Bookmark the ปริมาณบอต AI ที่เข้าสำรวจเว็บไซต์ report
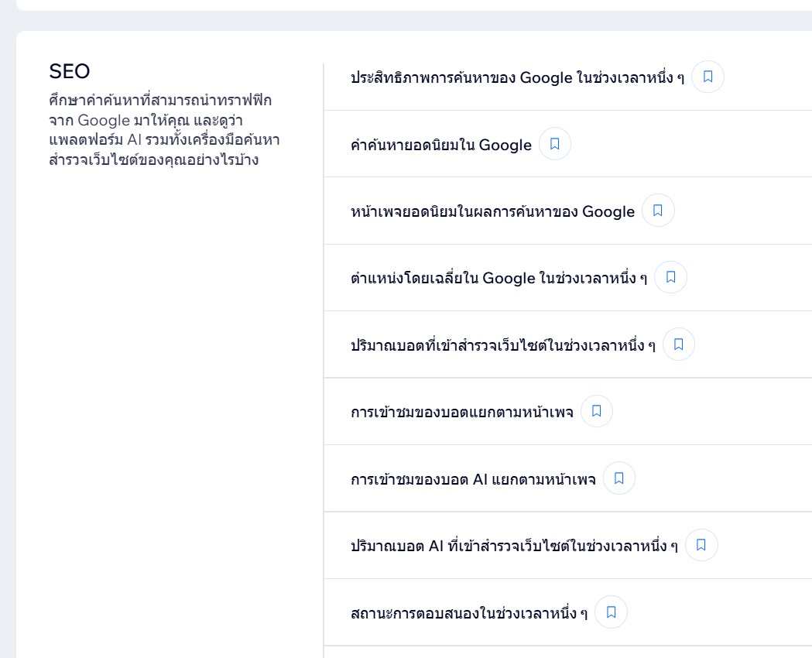The width and height of the screenshot is (812, 658). tap(701, 545)
